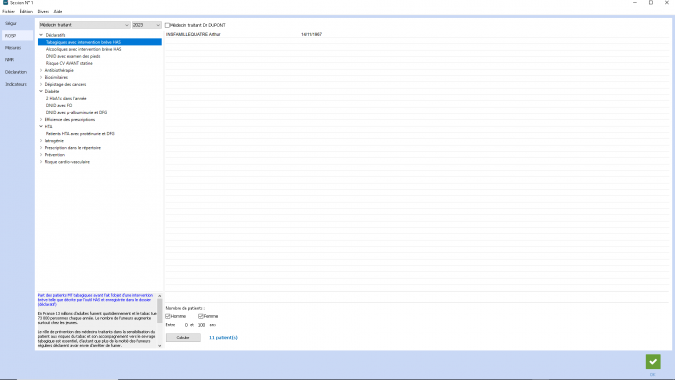Toggle the Homme checkbox
The height and width of the screenshot is (380, 675).
(168, 316)
